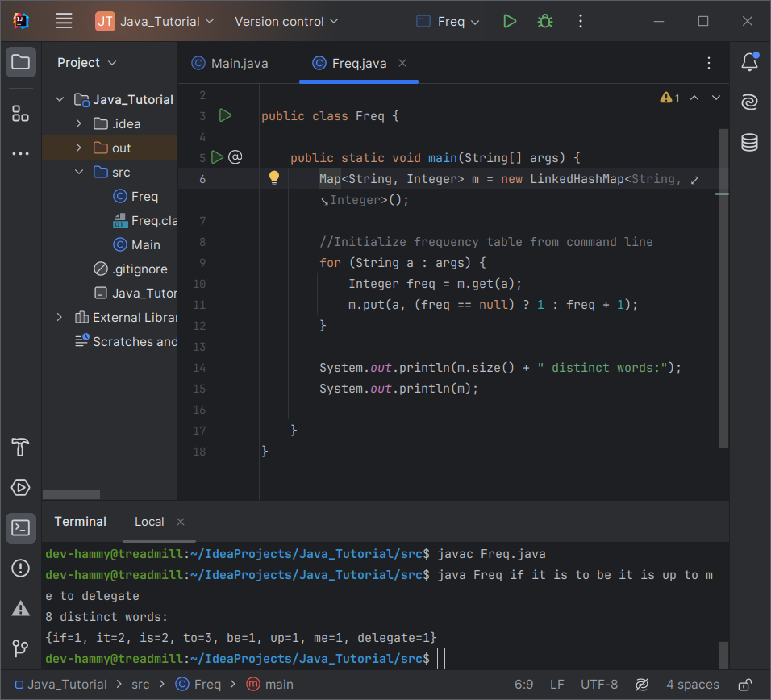Click UTF-8 encoding in status bar

tap(599, 685)
